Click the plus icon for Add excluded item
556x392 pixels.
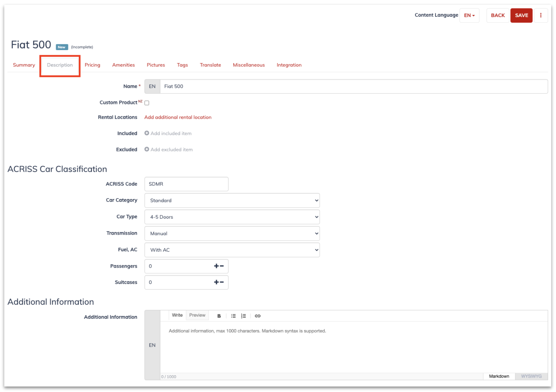point(147,149)
